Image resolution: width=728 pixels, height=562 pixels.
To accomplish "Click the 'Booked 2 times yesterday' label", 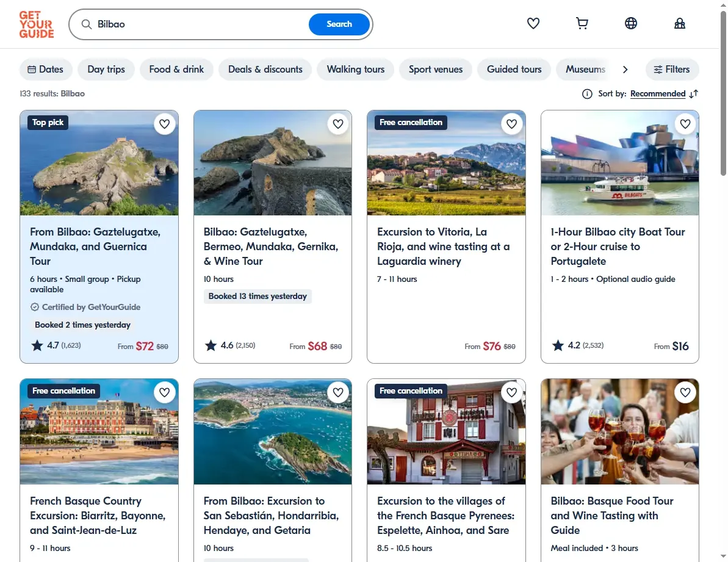I will pos(82,325).
